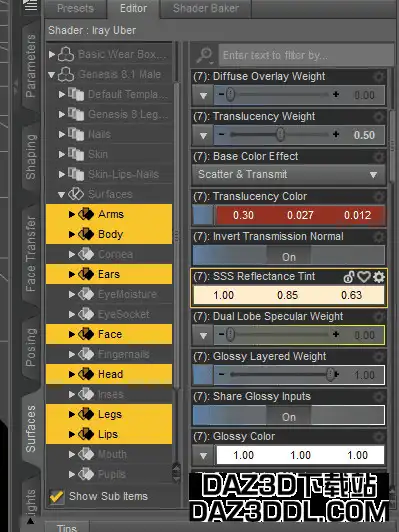Screen dimensions: 399x532
Task: Open the Base Color Effect dropdown
Action: pyautogui.click(x=289, y=175)
